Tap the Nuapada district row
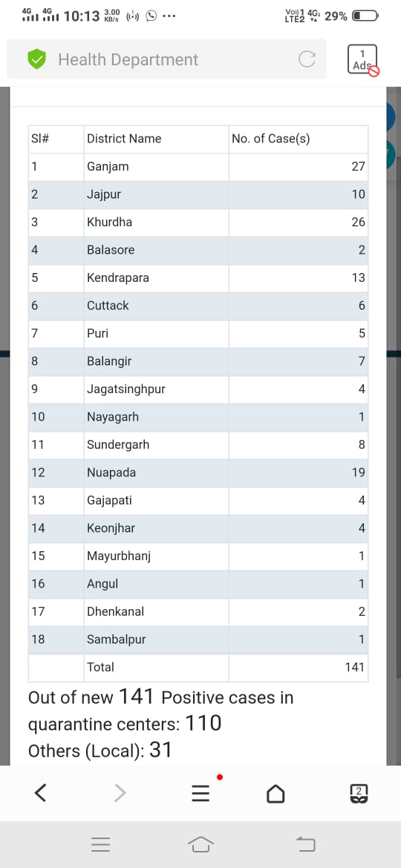The height and width of the screenshot is (868, 401). [198, 473]
